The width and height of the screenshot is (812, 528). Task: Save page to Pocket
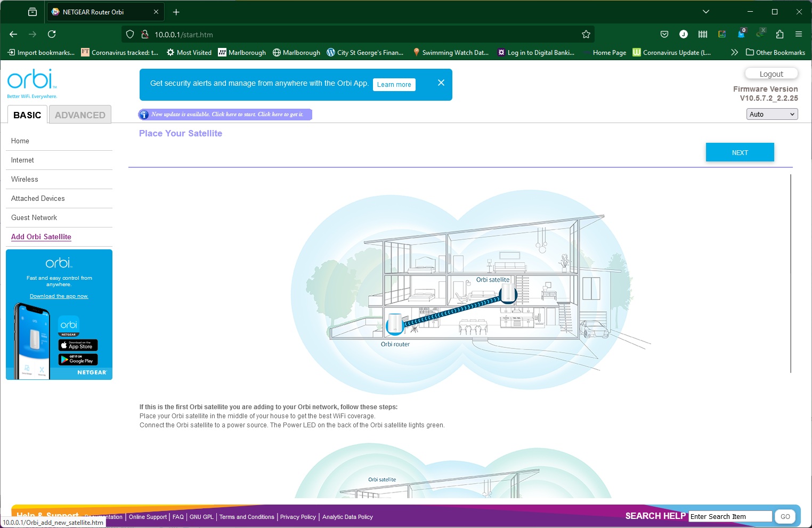point(664,34)
